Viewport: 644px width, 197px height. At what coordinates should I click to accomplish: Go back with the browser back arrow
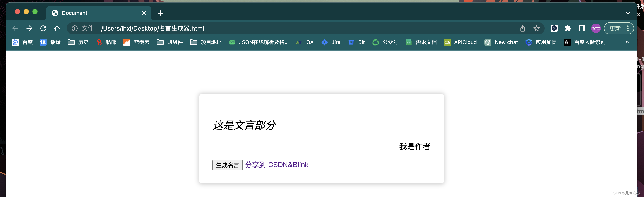pyautogui.click(x=15, y=29)
